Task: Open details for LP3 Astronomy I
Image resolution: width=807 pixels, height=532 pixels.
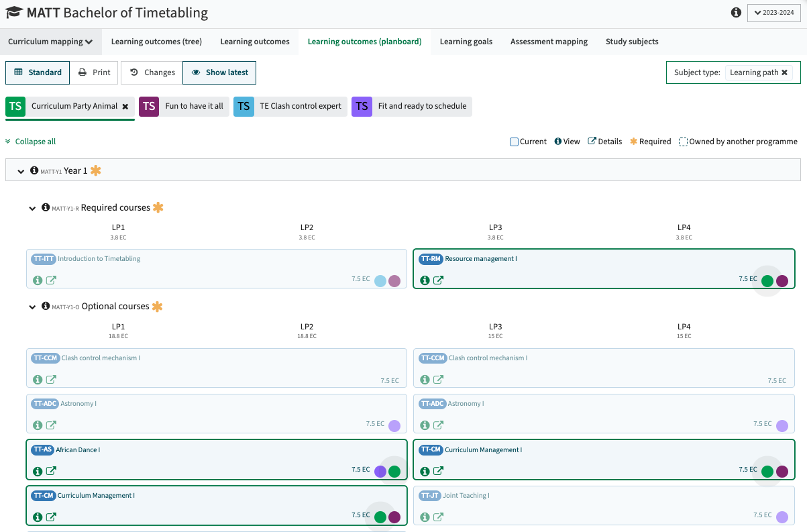Action: pyautogui.click(x=438, y=425)
